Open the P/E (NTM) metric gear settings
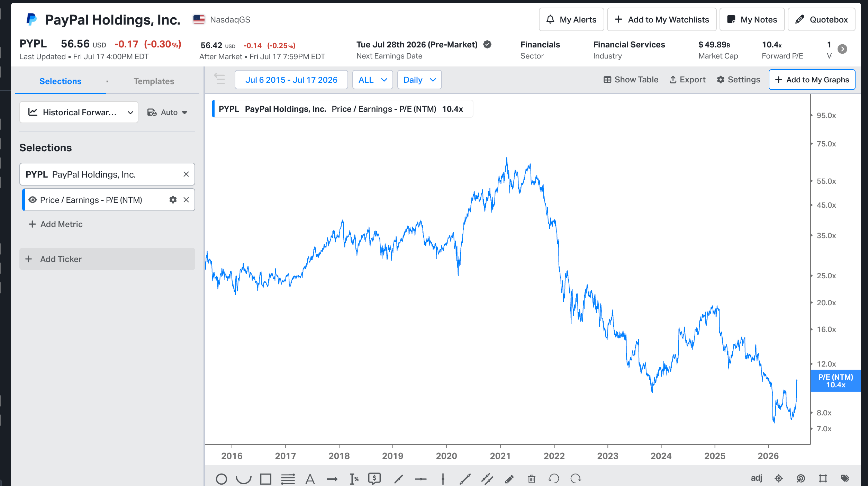This screenshot has height=486, width=868. 173,200
